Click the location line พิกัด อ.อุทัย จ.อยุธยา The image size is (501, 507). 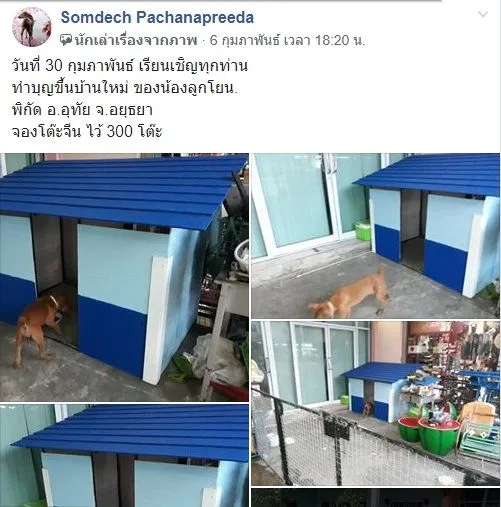pos(82,110)
